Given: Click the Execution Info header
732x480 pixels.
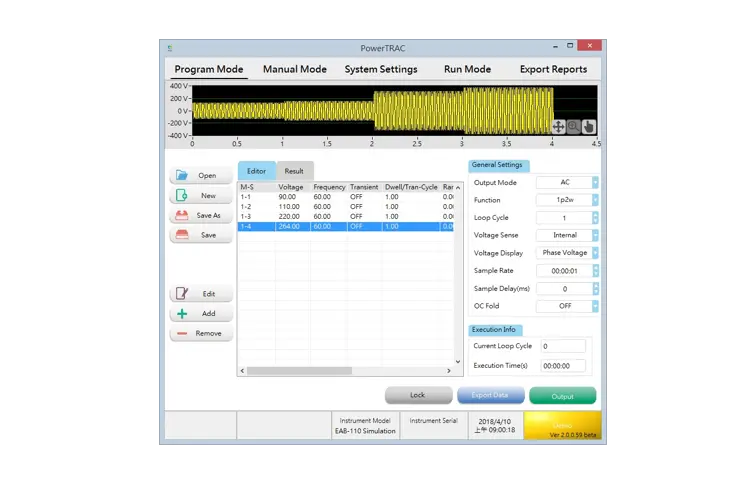Looking at the screenshot, I should [495, 330].
